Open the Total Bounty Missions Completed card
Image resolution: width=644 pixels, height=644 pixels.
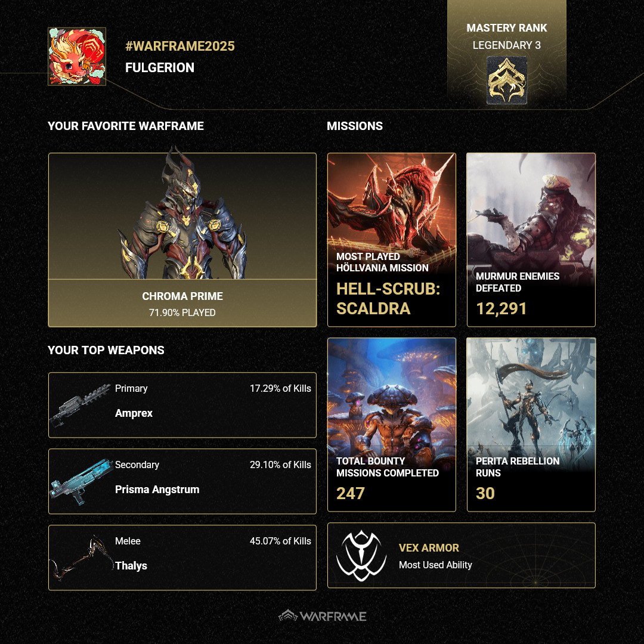pyautogui.click(x=392, y=425)
